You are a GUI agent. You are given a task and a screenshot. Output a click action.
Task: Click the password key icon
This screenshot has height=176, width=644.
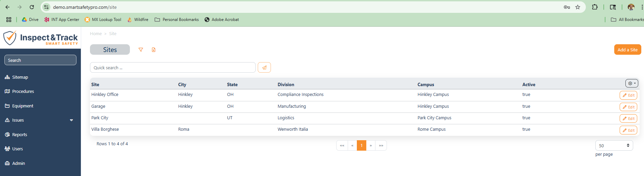coord(567,7)
